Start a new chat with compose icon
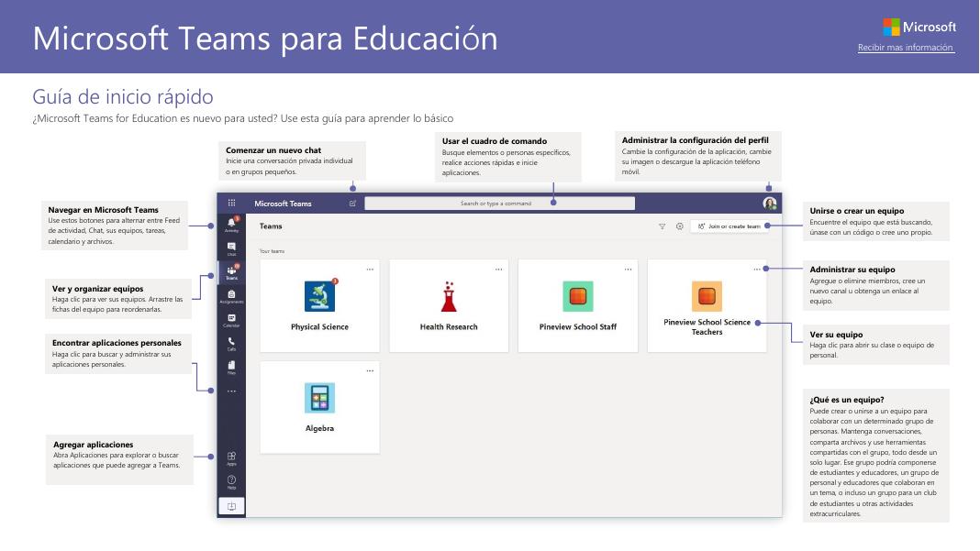 coord(352,203)
